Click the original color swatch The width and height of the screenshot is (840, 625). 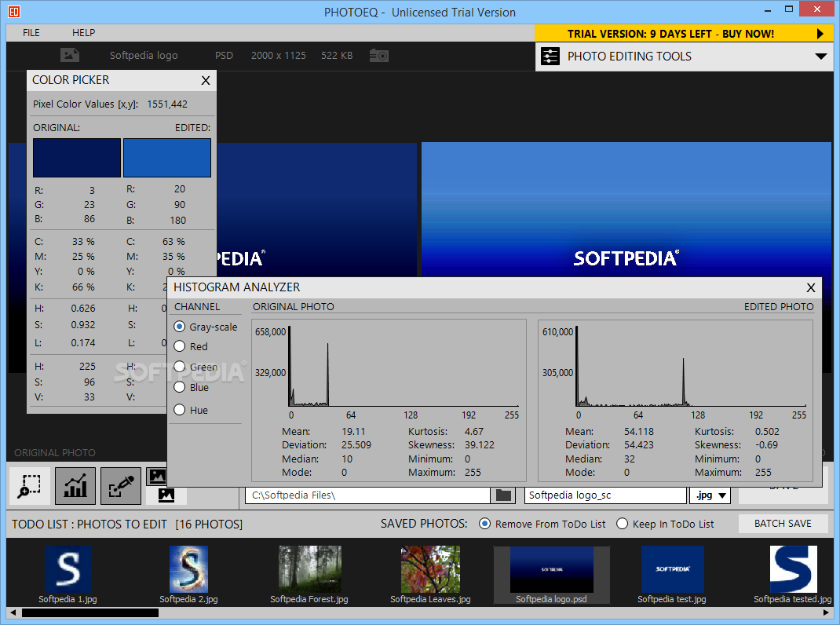(77, 158)
